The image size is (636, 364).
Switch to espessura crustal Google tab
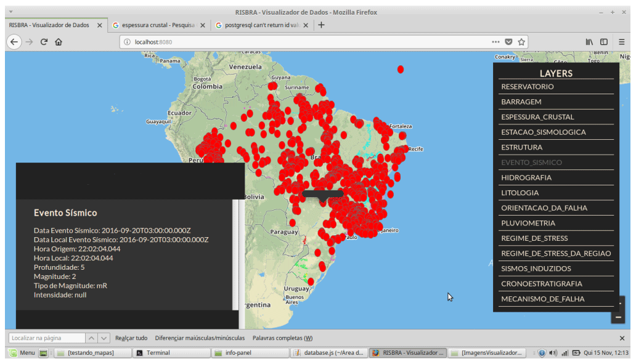pyautogui.click(x=158, y=25)
